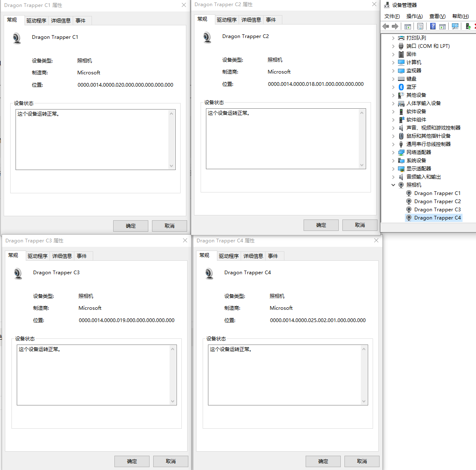Screen dimensions: 476x470
Task: Click the Show/Hide Console Tree toolbar icon
Action: tap(408, 27)
